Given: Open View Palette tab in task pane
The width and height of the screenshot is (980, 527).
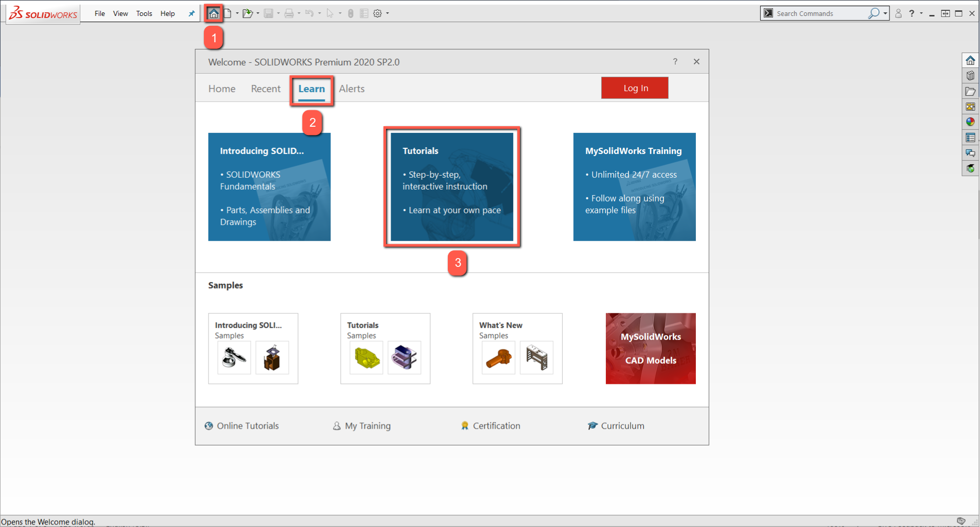Looking at the screenshot, I should point(970,107).
